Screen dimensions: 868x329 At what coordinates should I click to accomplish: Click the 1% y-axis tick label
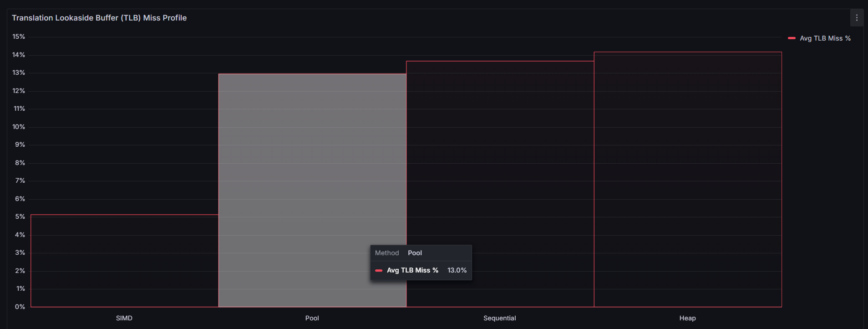point(20,288)
